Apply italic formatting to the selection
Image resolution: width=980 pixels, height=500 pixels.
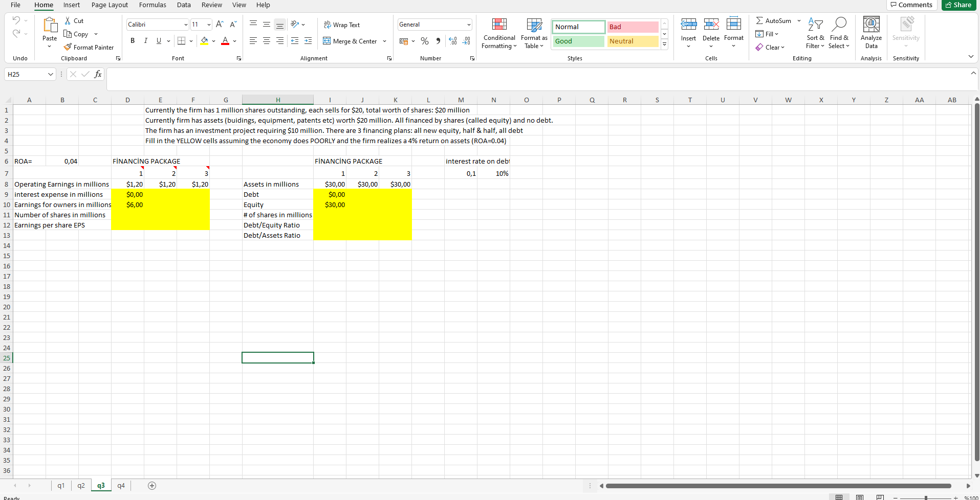point(146,41)
